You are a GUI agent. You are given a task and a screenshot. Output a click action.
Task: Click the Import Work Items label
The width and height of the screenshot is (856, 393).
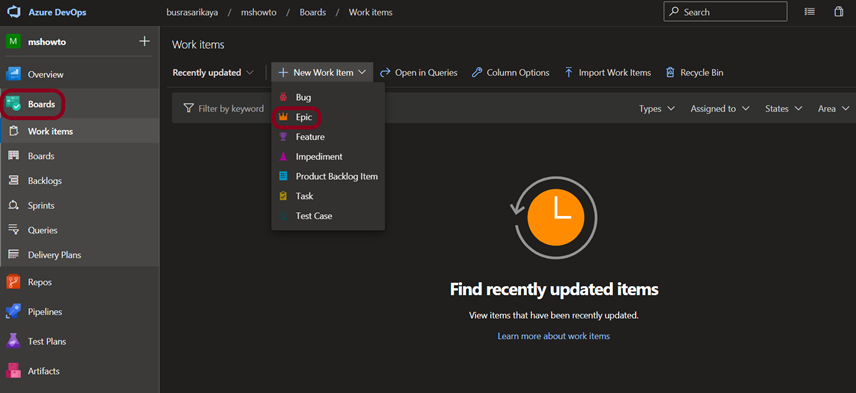tap(615, 73)
